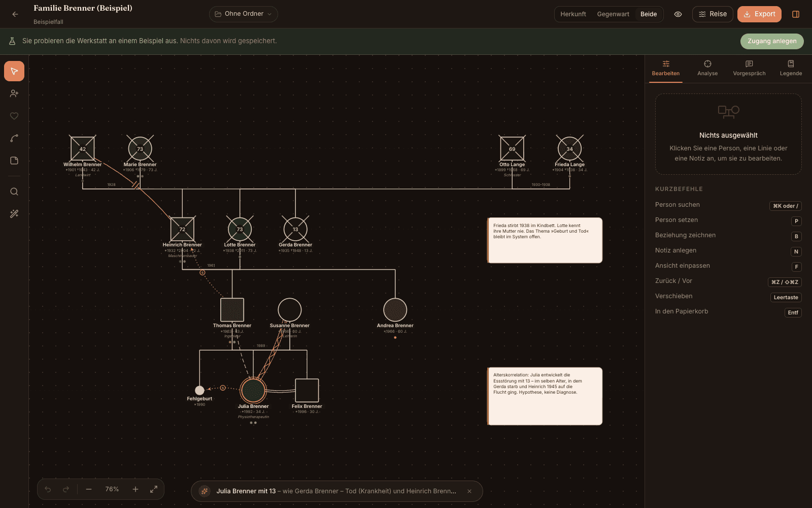Zoom out with the minus button

tap(89, 489)
